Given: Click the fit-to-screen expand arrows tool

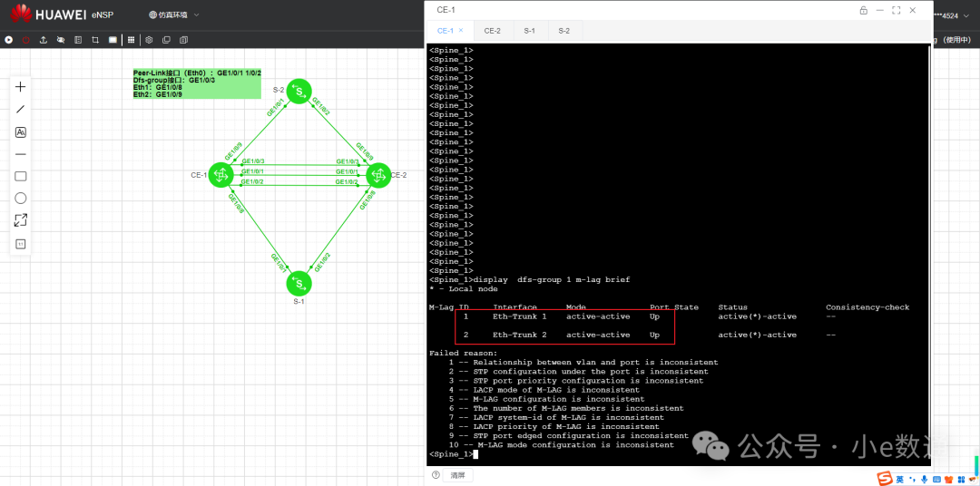Looking at the screenshot, I should [21, 220].
